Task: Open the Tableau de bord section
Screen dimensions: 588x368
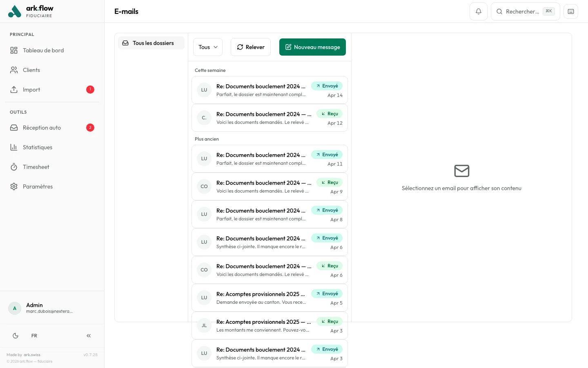Action: 43,50
